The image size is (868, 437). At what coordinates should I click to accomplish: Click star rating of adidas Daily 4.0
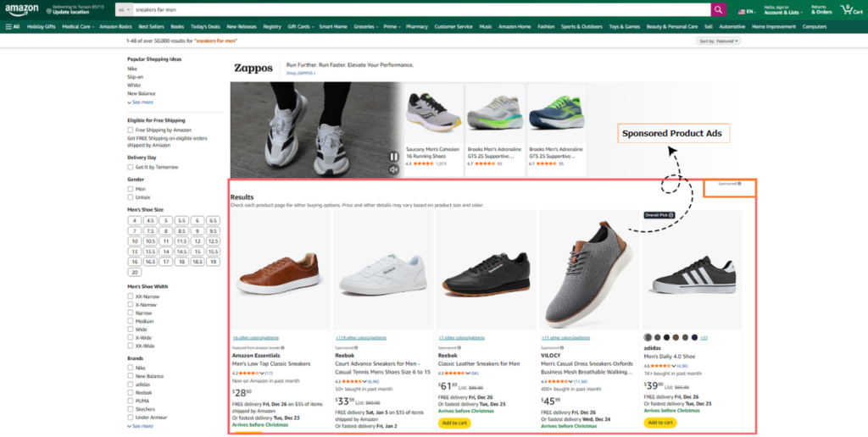(659, 366)
